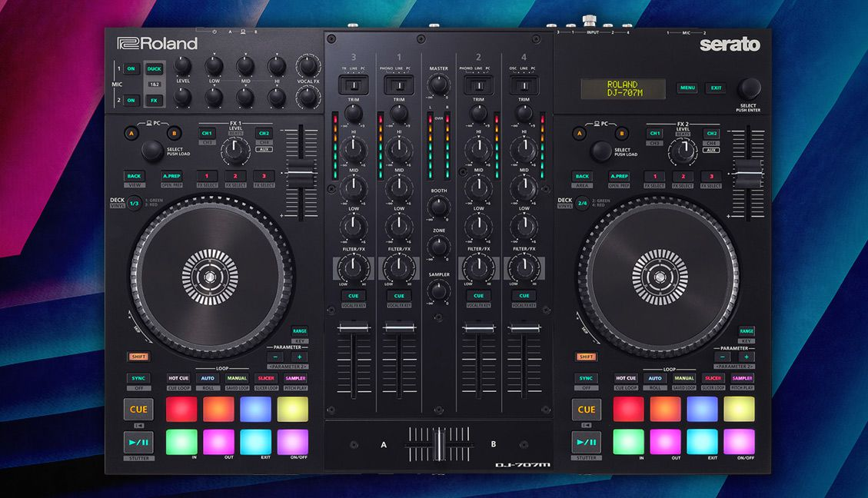Click FX 1 effect button 2
The height and width of the screenshot is (498, 868).
pyautogui.click(x=235, y=177)
